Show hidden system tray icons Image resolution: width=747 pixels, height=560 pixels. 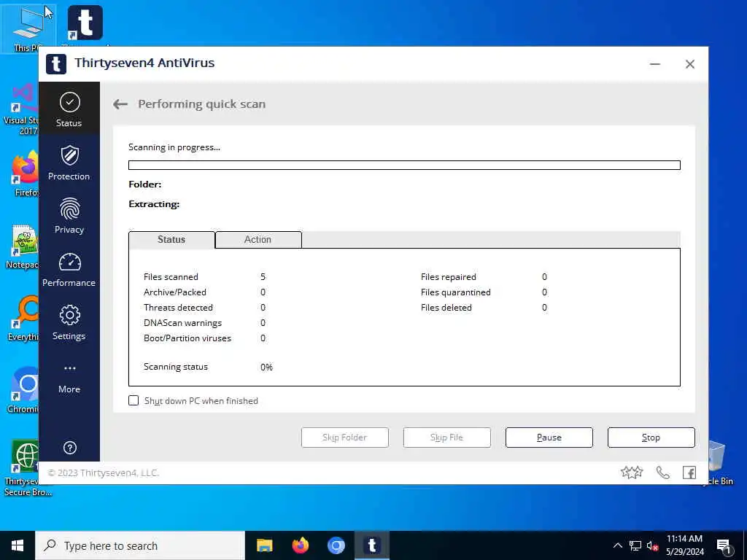pos(617,545)
